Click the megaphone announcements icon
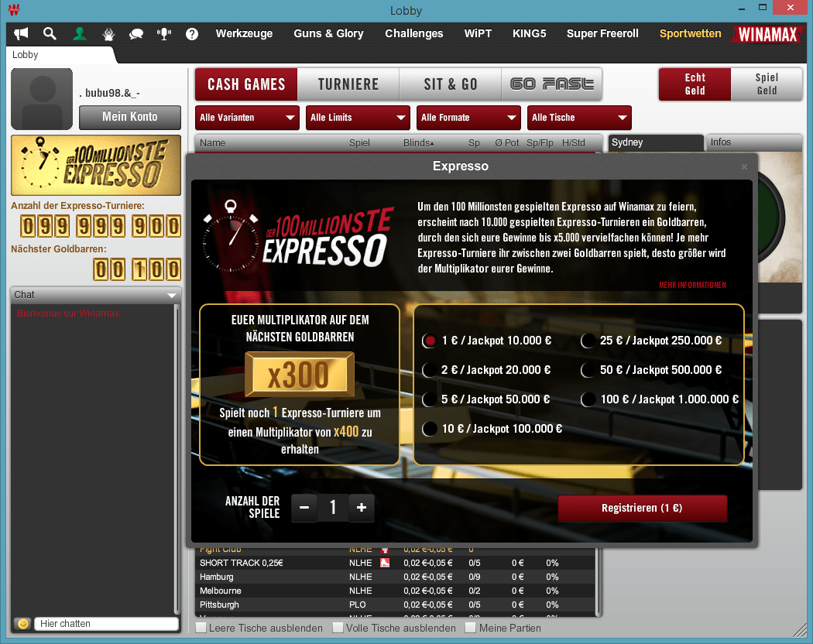The width and height of the screenshot is (813, 644). (22, 34)
